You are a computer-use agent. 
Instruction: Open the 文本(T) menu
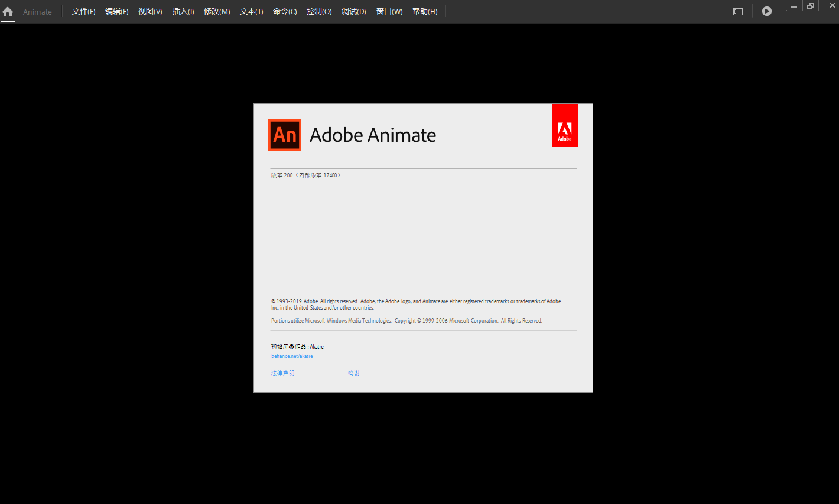point(251,11)
